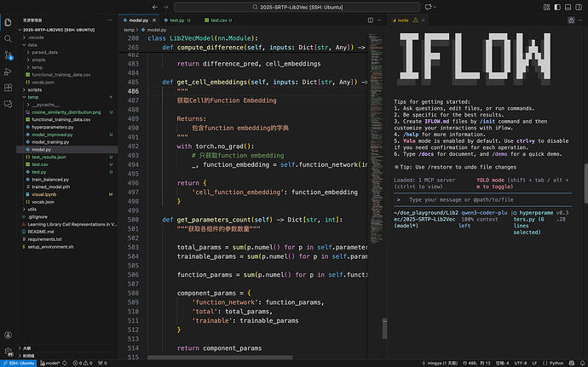This screenshot has height=367, width=588.
Task: Open cosine_similarity_distribution.png file
Action: [x=66, y=112]
